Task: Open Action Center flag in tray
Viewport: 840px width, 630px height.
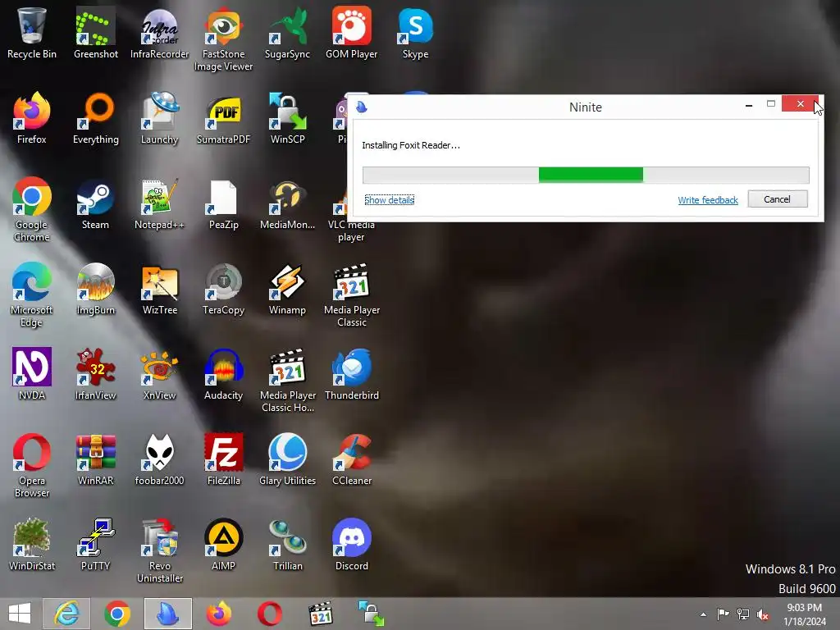Action: pyautogui.click(x=724, y=614)
